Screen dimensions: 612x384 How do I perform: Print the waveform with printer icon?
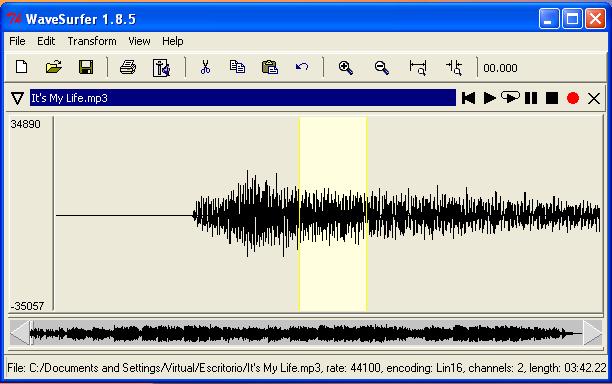(128, 68)
